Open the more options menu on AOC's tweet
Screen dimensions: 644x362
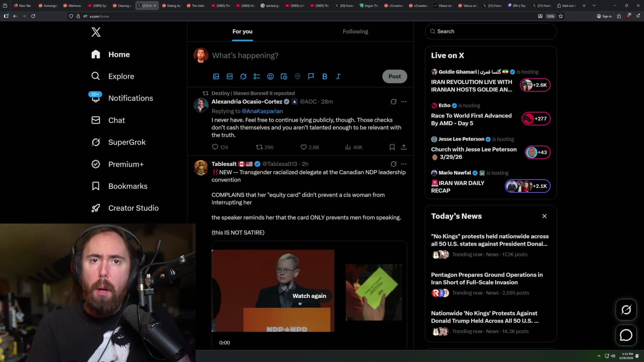click(x=404, y=102)
